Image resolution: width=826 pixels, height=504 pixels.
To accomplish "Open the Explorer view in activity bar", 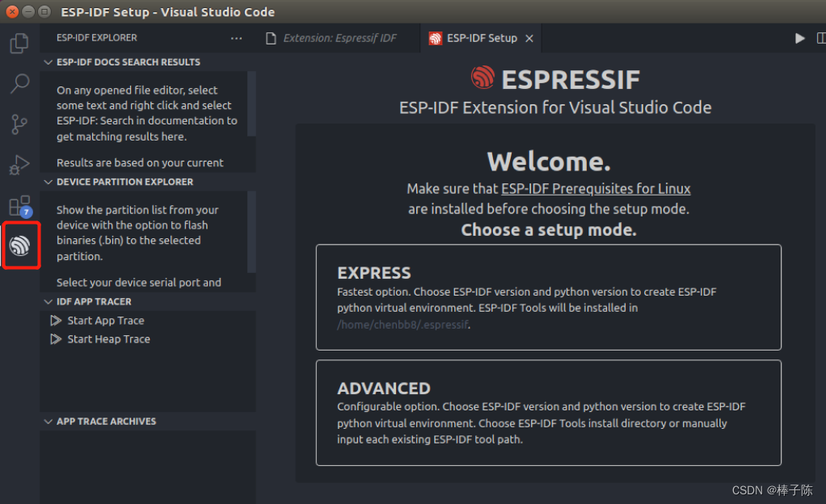I will pos(19,43).
